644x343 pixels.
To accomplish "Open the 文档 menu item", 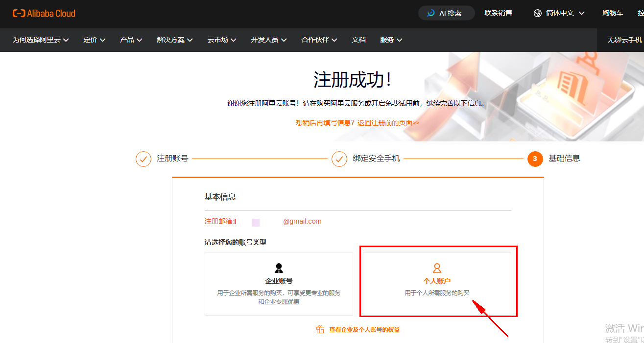I will (x=358, y=40).
